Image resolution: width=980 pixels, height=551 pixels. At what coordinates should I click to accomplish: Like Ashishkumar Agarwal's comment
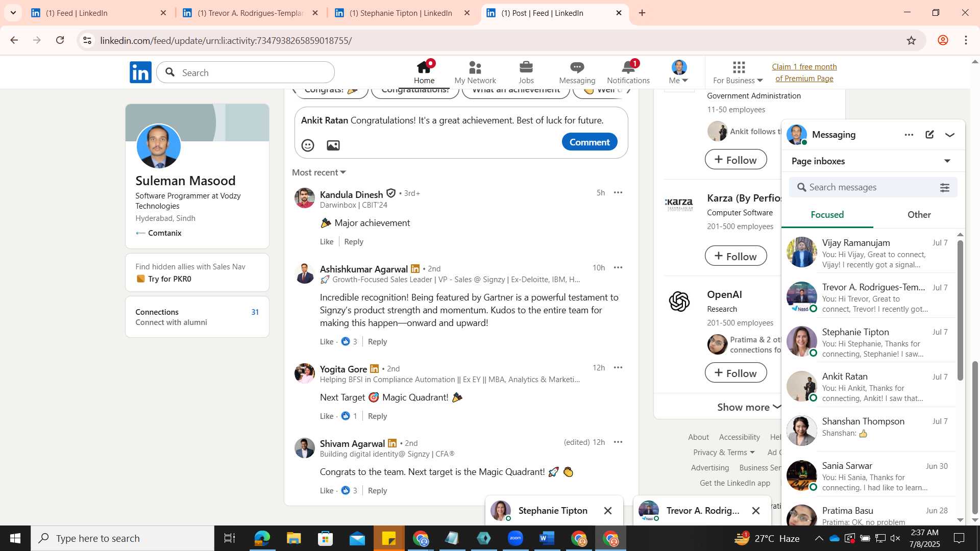327,342
